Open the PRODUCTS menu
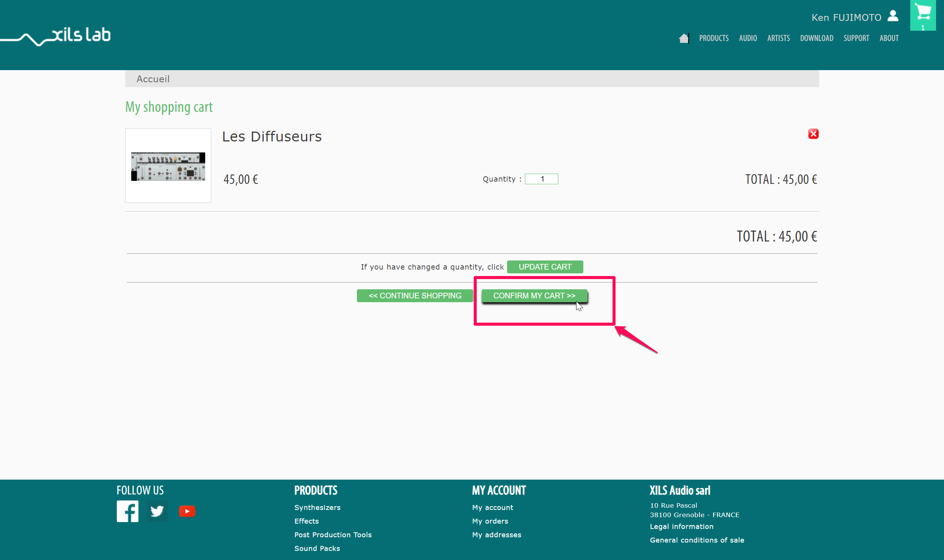944x560 pixels. [x=714, y=38]
